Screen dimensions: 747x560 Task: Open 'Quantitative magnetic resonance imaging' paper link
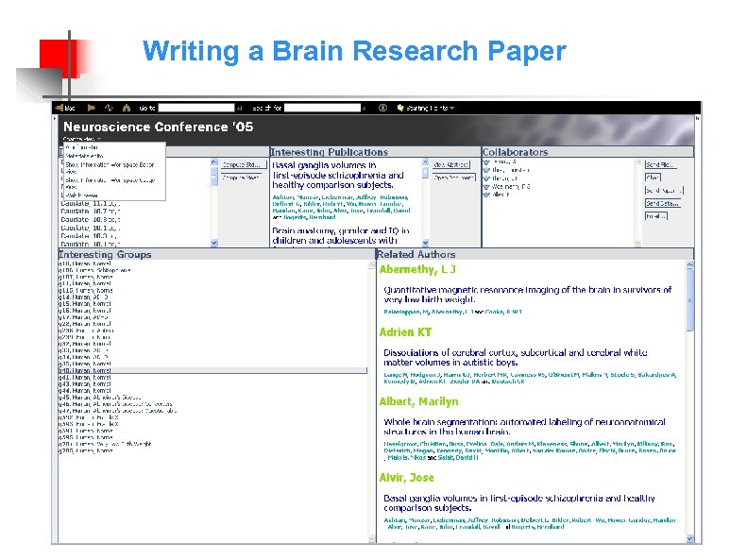(x=527, y=295)
